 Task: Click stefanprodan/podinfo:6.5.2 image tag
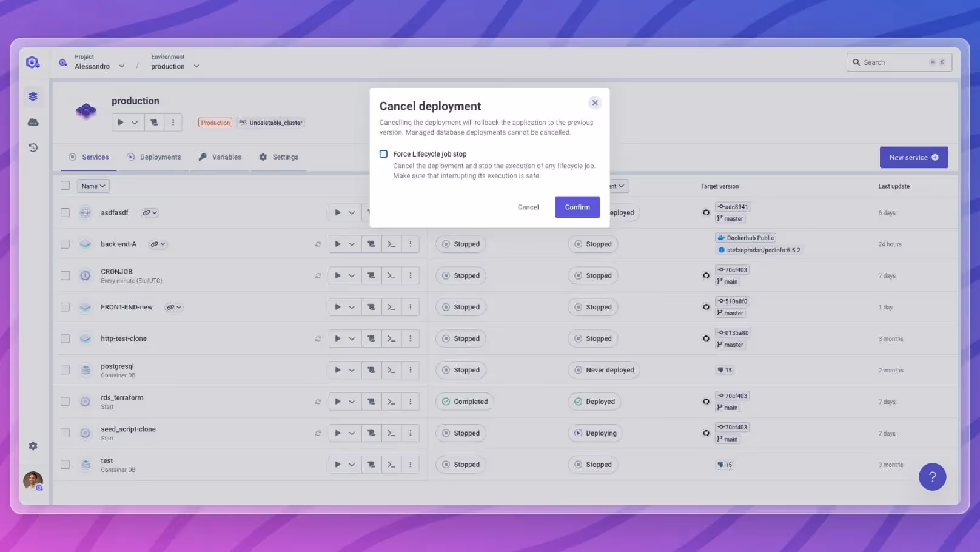pos(759,250)
